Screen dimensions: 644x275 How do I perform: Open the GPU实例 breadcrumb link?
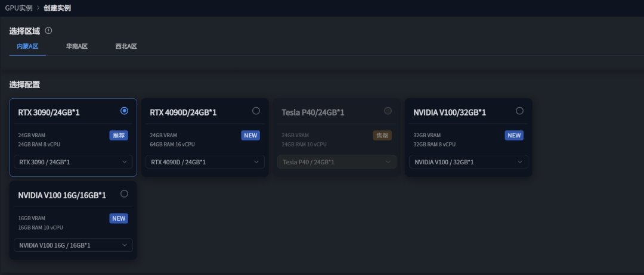(19, 8)
